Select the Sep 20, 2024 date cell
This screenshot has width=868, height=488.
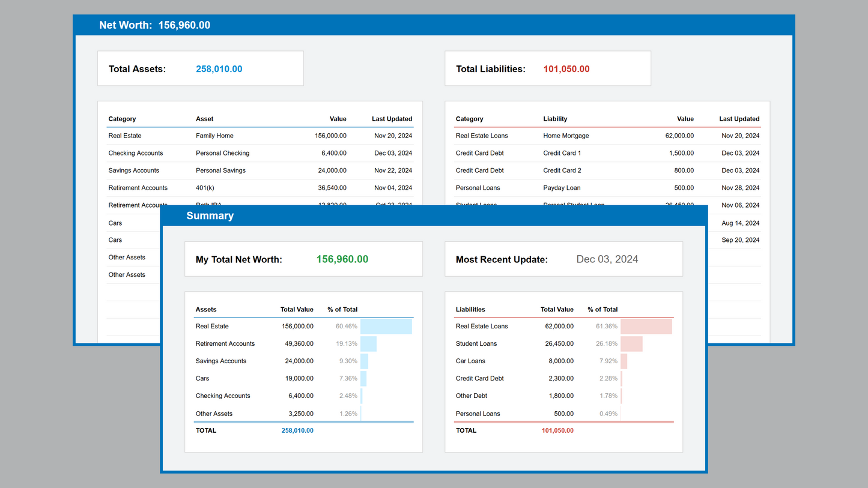click(740, 240)
